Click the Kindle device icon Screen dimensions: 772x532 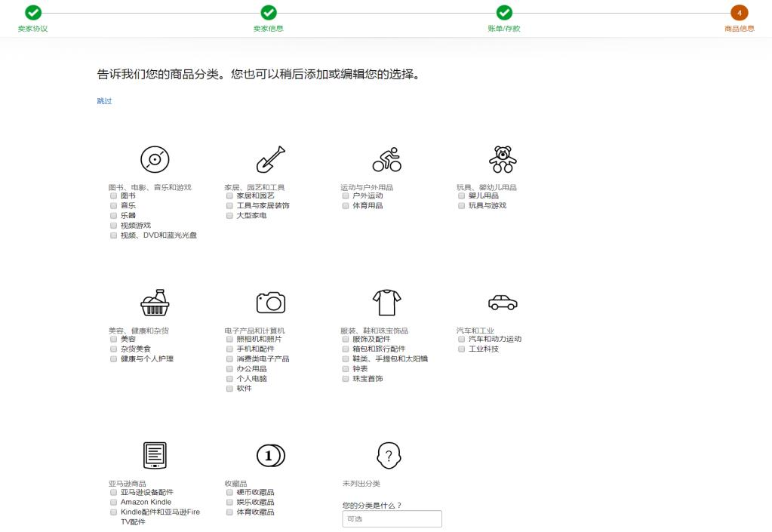155,455
